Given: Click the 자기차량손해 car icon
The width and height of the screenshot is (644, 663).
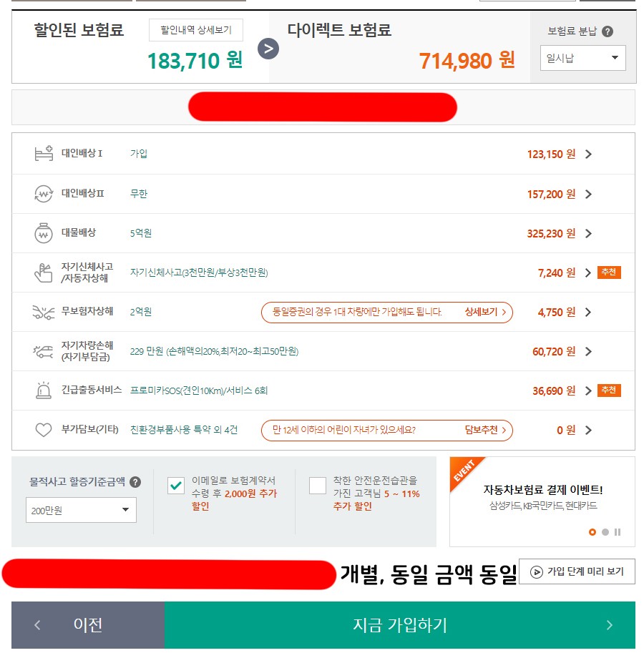Looking at the screenshot, I should tap(44, 351).
